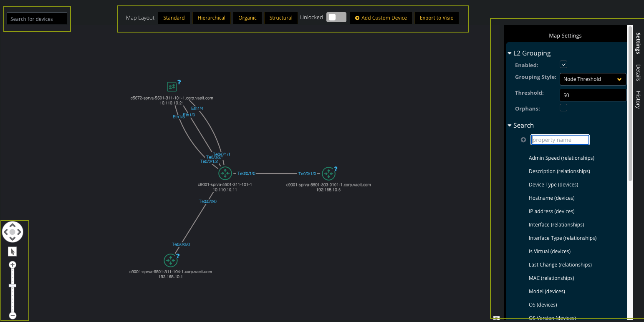Click the 10.110.10.21 IP address label
This screenshot has width=644, height=322.
pos(172,103)
